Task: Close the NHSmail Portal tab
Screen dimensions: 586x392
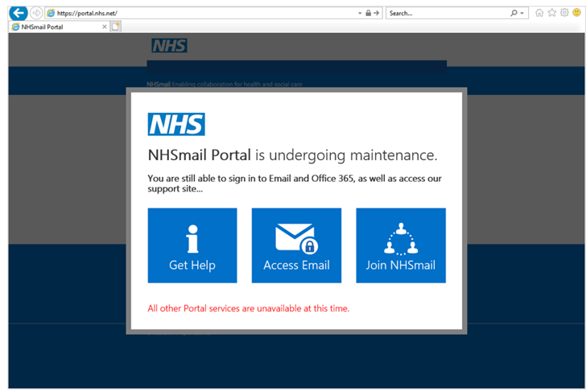Action: coord(105,27)
